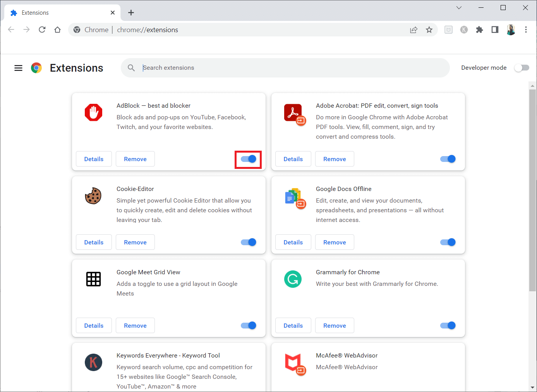Open the home page button
The width and height of the screenshot is (537, 392).
pyautogui.click(x=57, y=30)
